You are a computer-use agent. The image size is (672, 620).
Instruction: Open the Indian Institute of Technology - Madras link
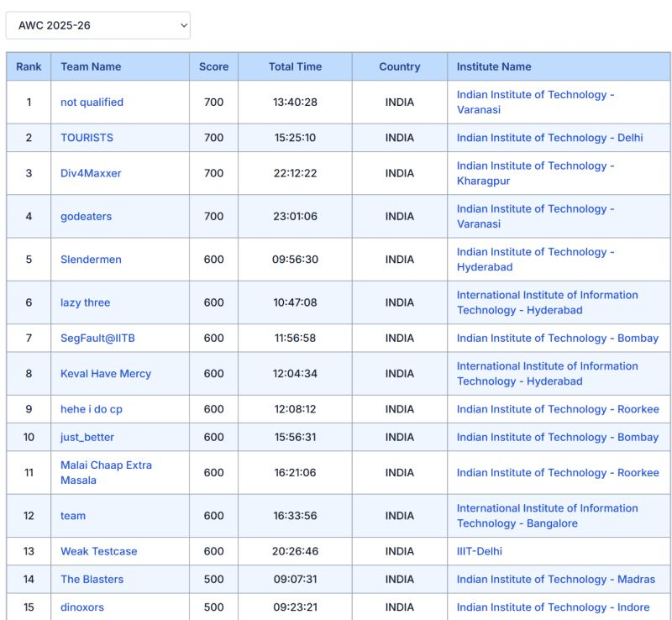tap(556, 580)
